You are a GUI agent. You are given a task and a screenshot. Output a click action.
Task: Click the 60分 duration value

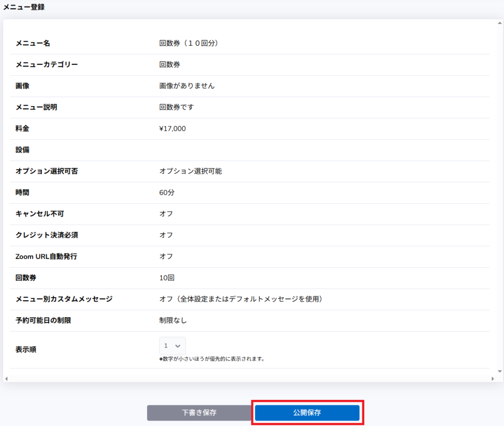(x=167, y=192)
